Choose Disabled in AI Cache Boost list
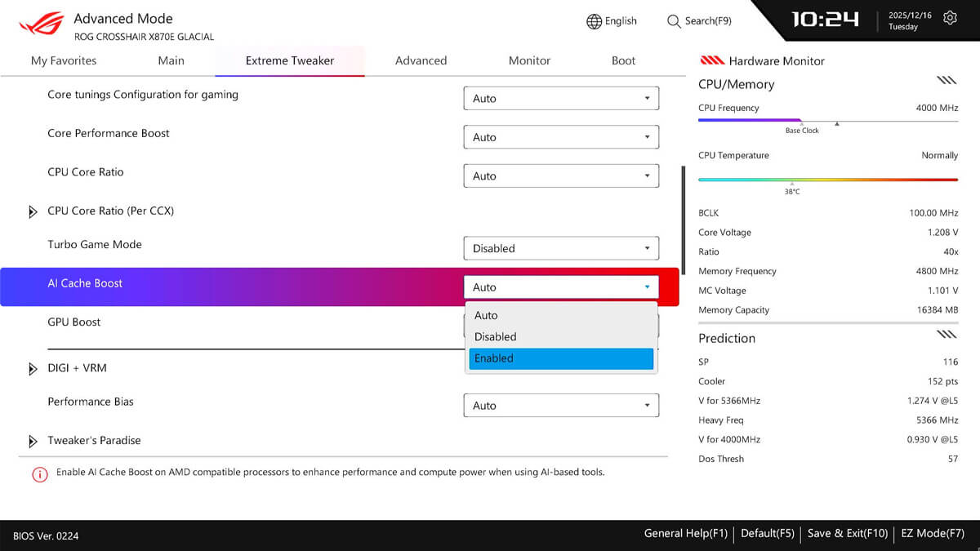Image resolution: width=980 pixels, height=551 pixels. pyautogui.click(x=561, y=336)
